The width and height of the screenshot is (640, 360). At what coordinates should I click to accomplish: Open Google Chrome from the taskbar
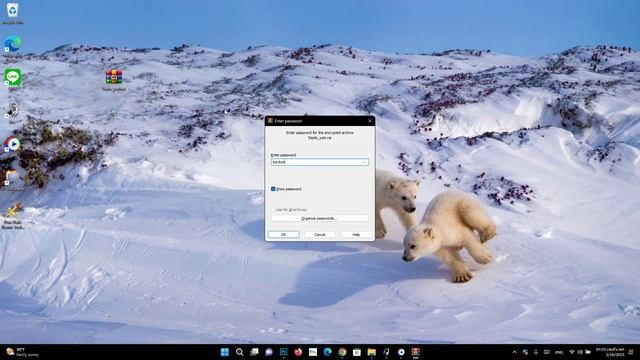point(342,352)
